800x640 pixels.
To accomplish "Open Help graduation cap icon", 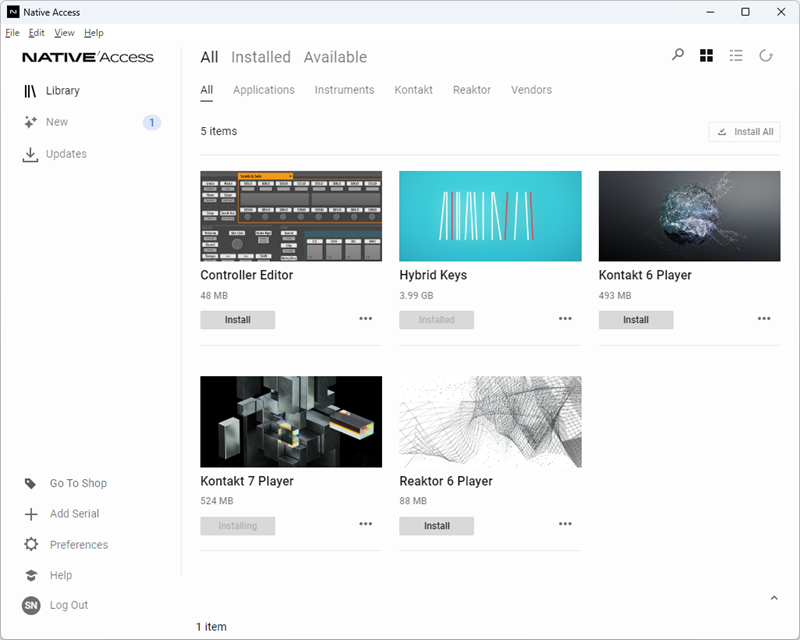I will (31, 575).
